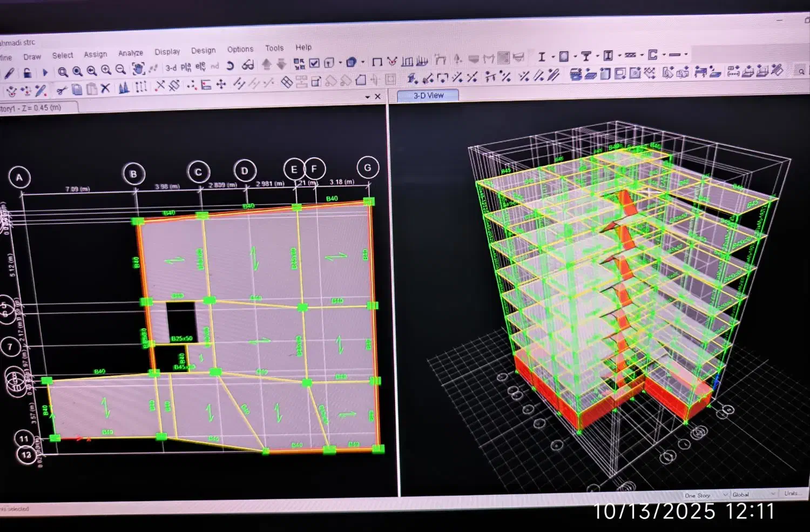Image resolution: width=810 pixels, height=532 pixels.
Task: Select the Pan hand tool
Action: [138, 69]
